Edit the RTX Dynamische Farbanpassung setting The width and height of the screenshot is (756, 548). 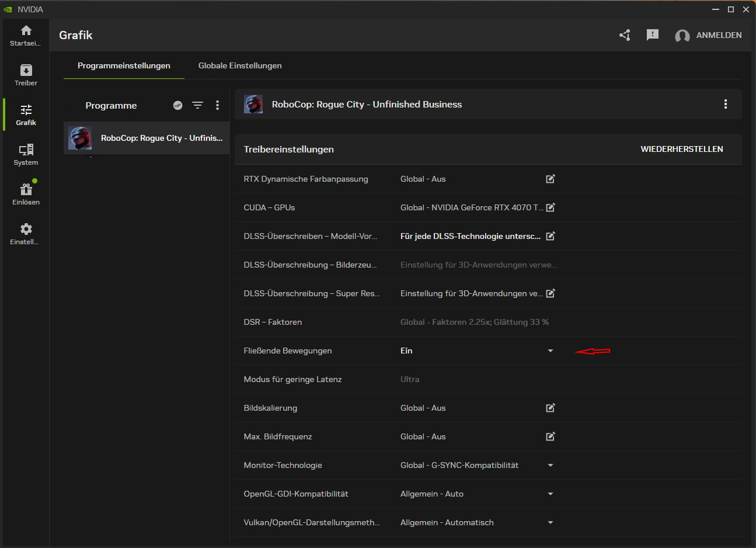(551, 179)
